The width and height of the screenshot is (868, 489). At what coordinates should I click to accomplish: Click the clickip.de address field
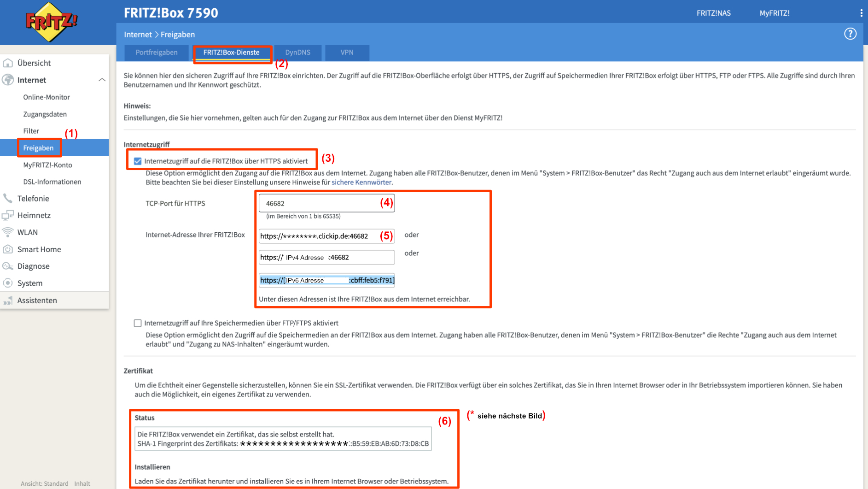326,236
